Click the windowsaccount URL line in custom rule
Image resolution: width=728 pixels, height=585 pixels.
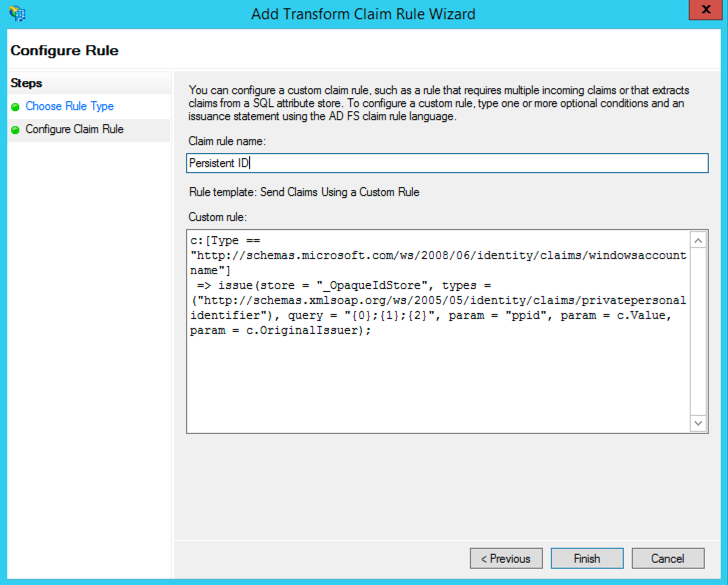438,255
